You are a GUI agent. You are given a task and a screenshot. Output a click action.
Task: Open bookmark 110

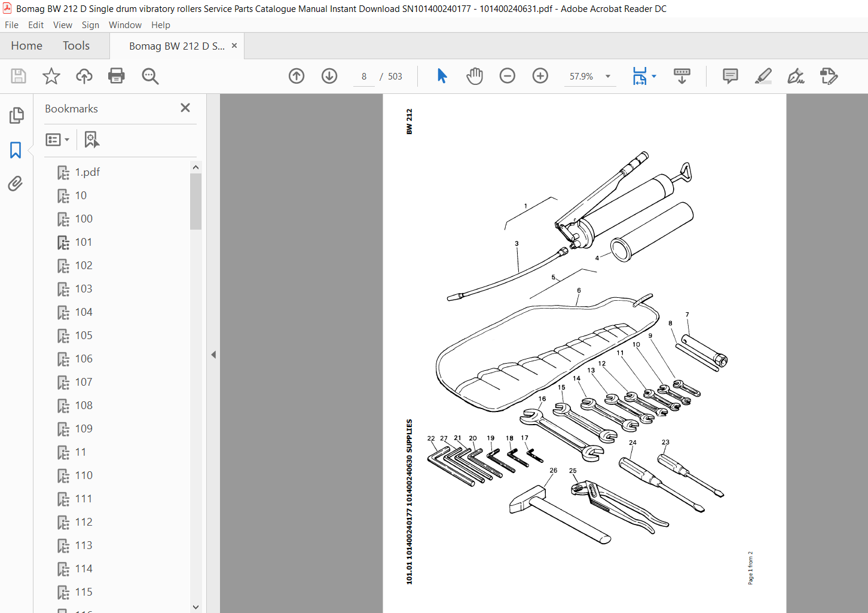point(84,475)
